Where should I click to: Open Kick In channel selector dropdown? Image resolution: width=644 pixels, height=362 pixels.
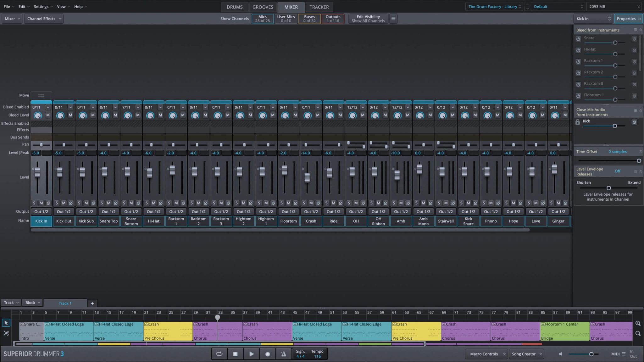(593, 19)
